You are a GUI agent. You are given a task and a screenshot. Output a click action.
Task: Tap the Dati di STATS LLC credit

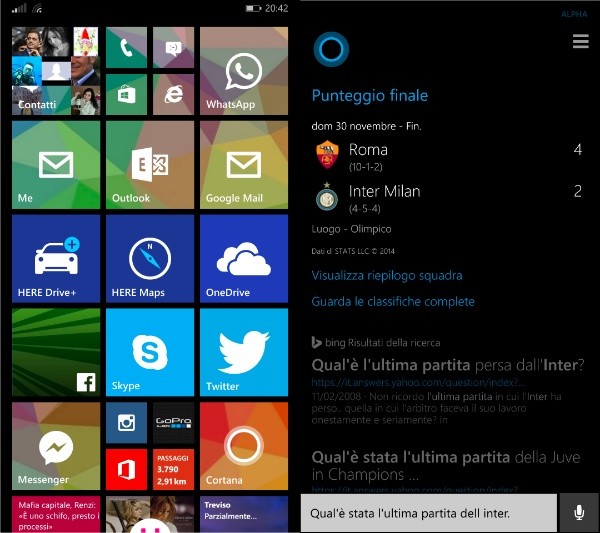click(353, 251)
